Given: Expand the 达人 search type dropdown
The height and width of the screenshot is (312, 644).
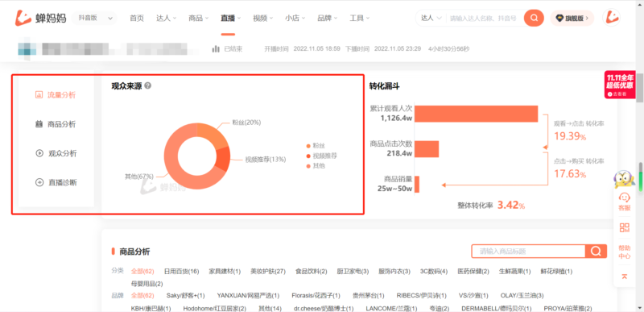Looking at the screenshot, I should click(431, 18).
